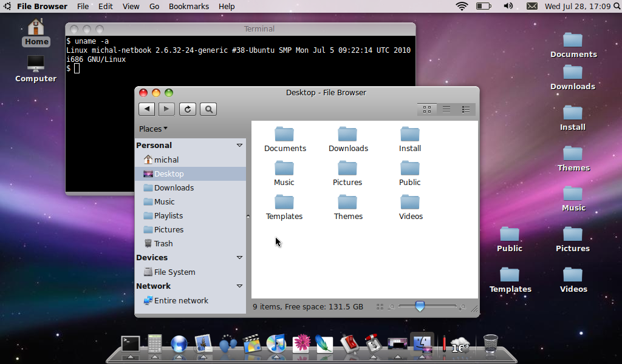The height and width of the screenshot is (364, 622).
Task: Open the Calculator dock icon
Action: pyautogui.click(x=155, y=344)
